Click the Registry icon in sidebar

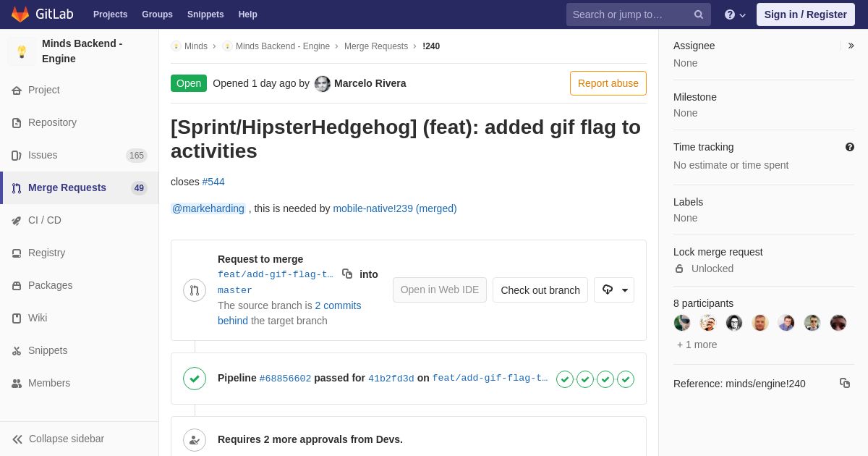[17, 253]
